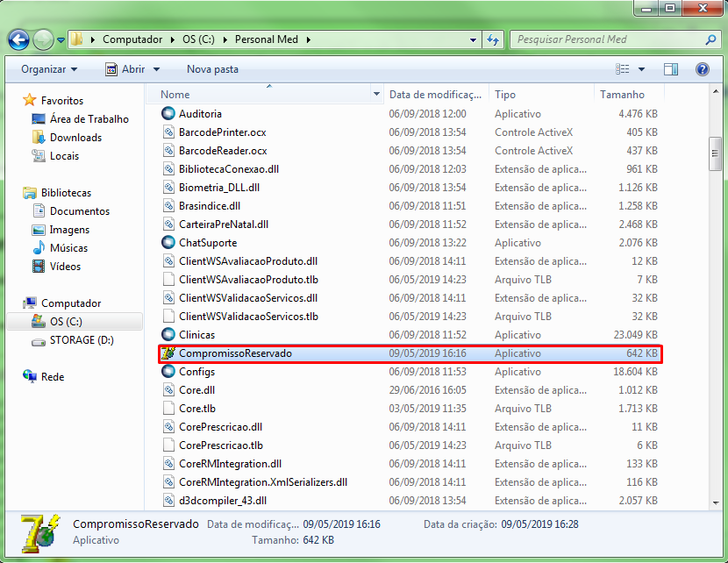Click Nova pasta button
This screenshot has width=728, height=563.
[x=212, y=69]
